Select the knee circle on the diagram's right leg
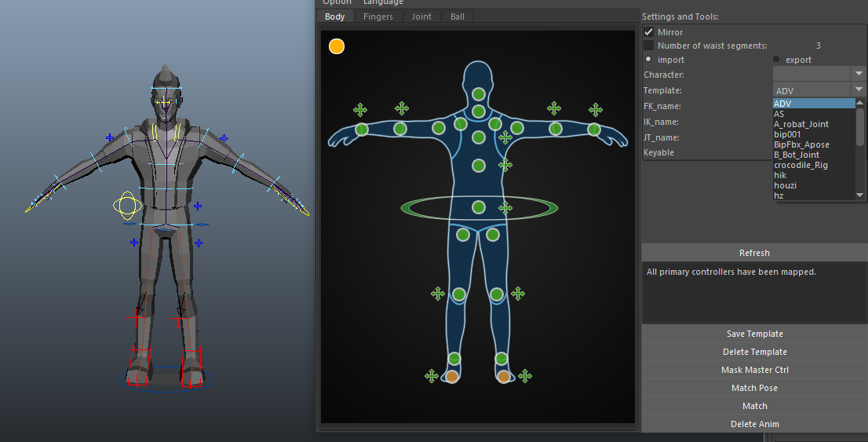This screenshot has height=442, width=868. pyautogui.click(x=497, y=294)
